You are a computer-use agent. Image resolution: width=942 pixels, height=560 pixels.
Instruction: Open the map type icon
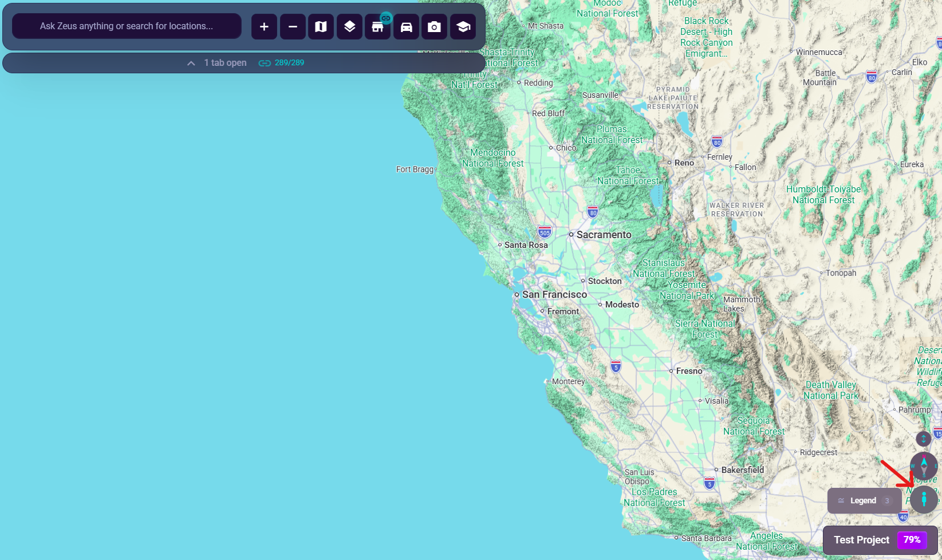pos(321,26)
